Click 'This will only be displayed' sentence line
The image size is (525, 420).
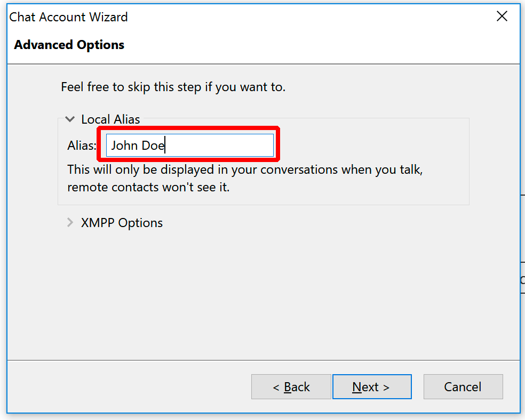coord(245,169)
